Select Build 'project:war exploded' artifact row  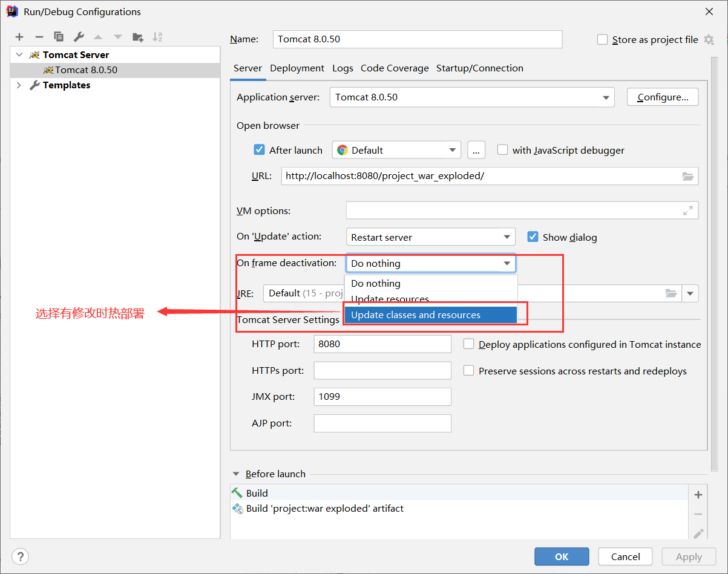tap(460, 509)
